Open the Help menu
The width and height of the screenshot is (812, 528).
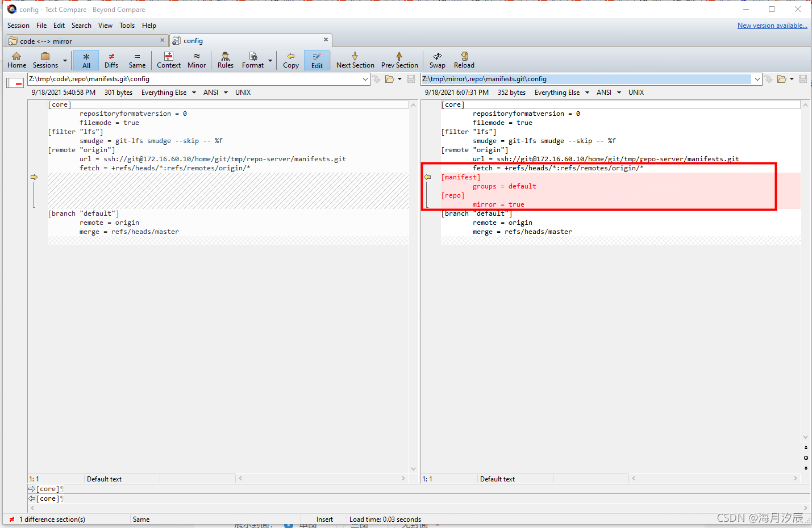tap(149, 25)
